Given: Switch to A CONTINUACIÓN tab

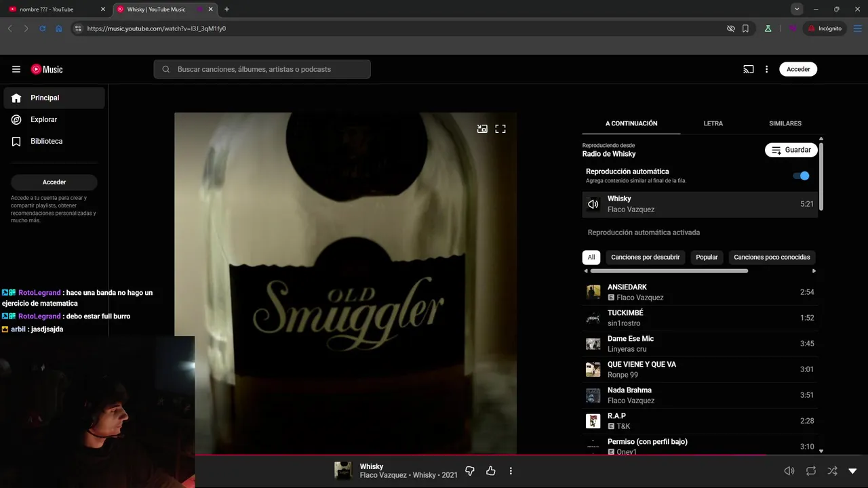Looking at the screenshot, I should [631, 123].
